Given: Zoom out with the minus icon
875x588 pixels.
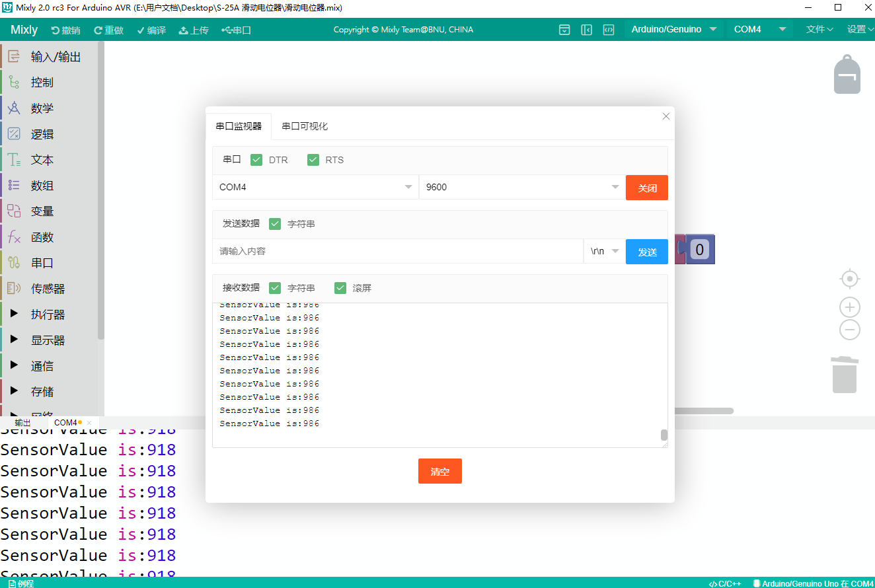Looking at the screenshot, I should [849, 330].
